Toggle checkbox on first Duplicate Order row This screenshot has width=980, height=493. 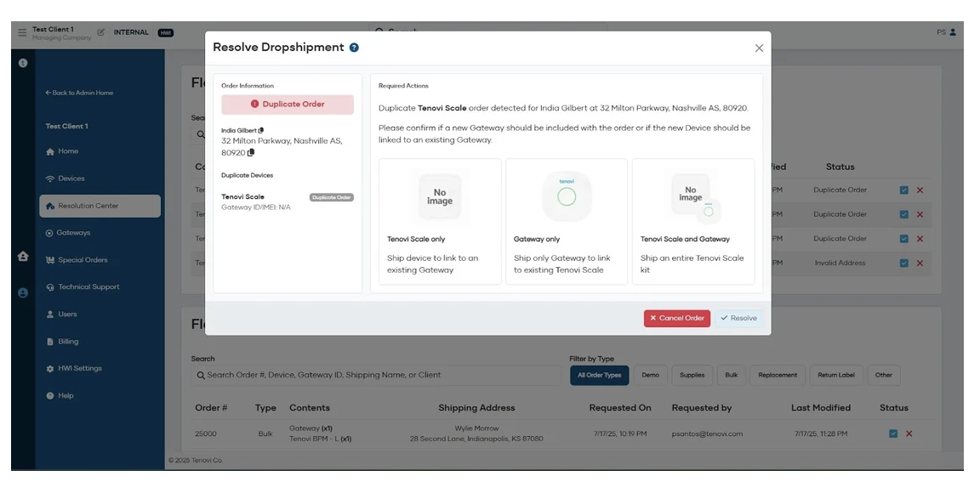903,190
